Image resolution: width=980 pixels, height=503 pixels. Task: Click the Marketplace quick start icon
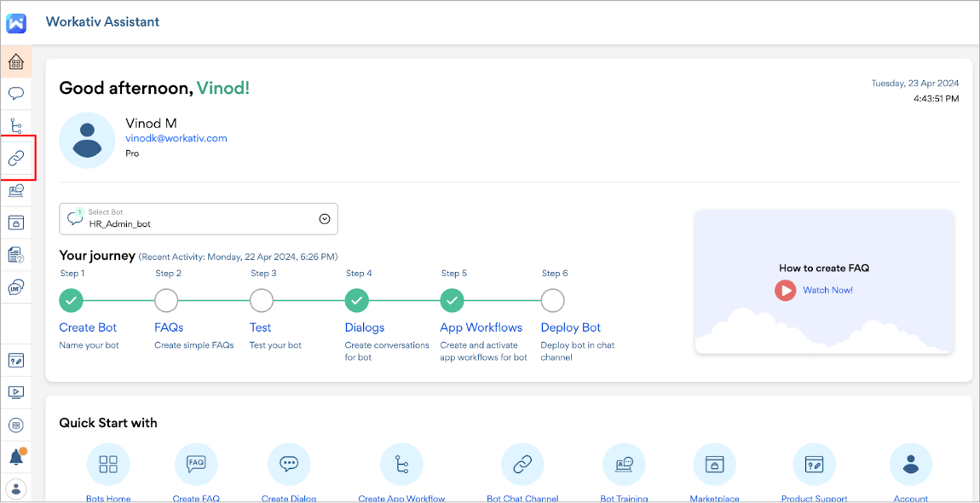(714, 465)
